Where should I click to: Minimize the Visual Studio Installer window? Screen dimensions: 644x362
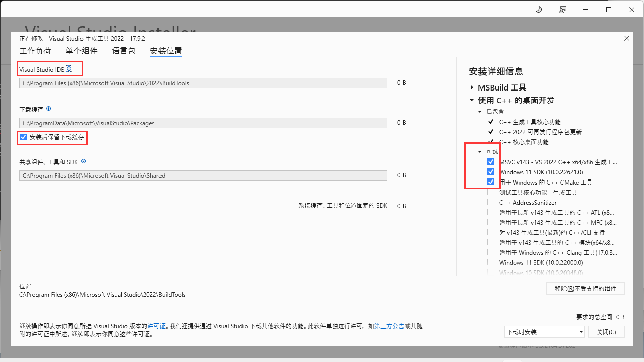[x=585, y=10]
